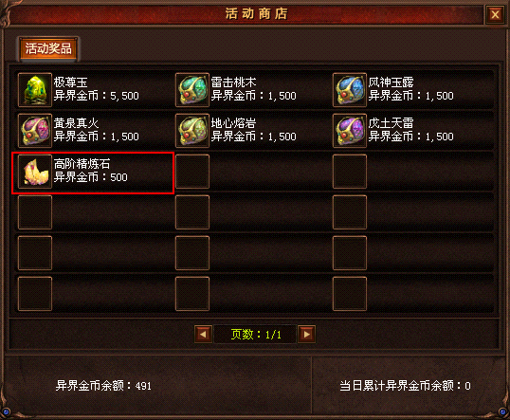Click the 异界金币余额 balance text
The image size is (510, 420).
tap(103, 386)
